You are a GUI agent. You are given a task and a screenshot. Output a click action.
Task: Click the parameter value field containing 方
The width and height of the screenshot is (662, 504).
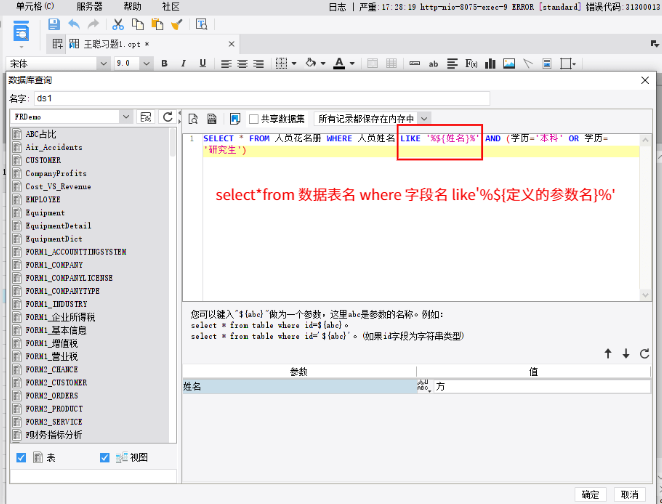click(543, 386)
